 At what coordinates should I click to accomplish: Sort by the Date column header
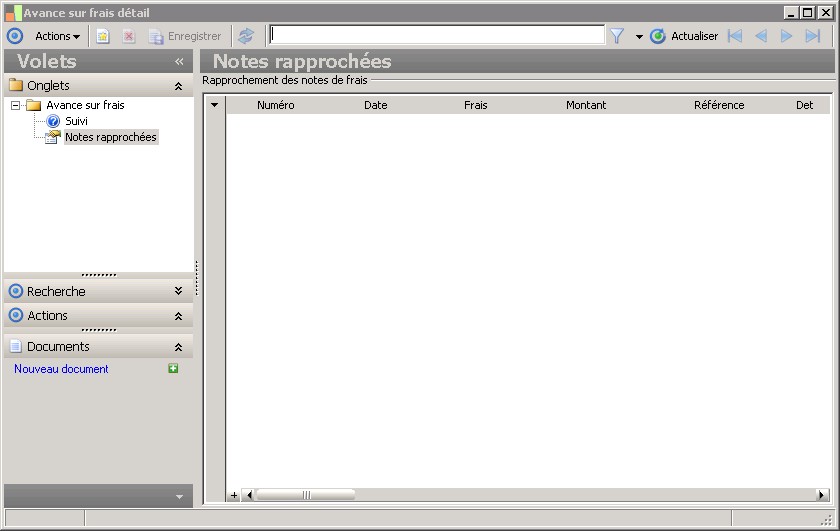tap(376, 106)
